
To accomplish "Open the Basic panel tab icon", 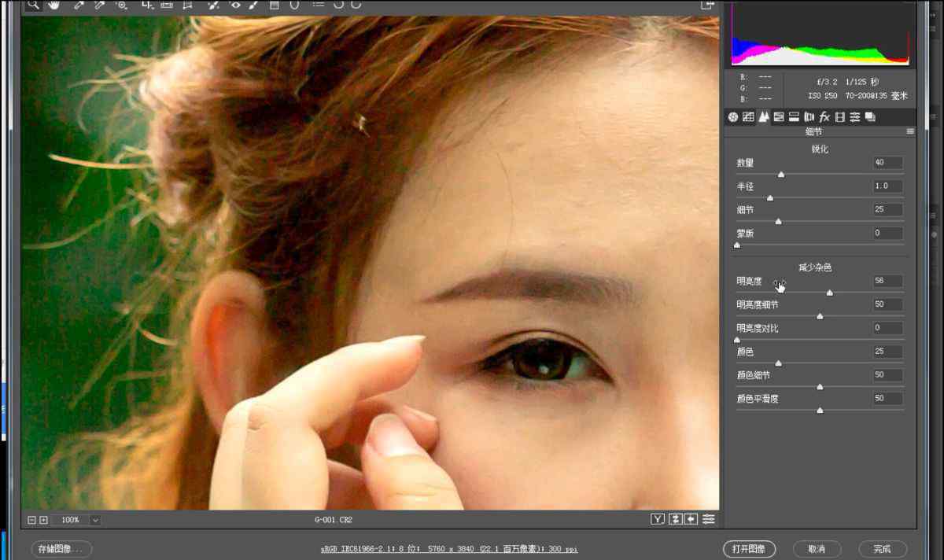I will tap(733, 117).
